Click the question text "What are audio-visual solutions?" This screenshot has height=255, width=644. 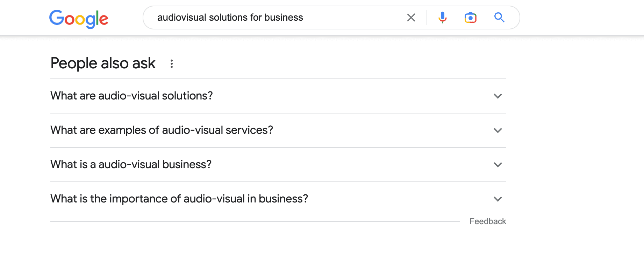point(131,96)
